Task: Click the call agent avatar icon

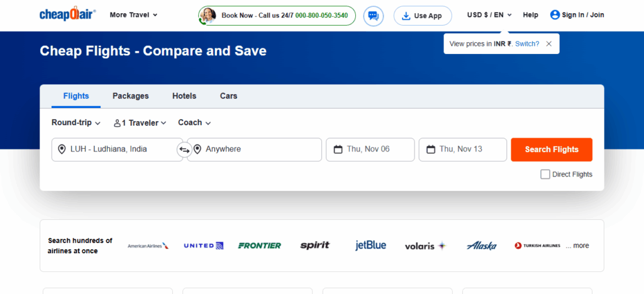Action: click(208, 16)
